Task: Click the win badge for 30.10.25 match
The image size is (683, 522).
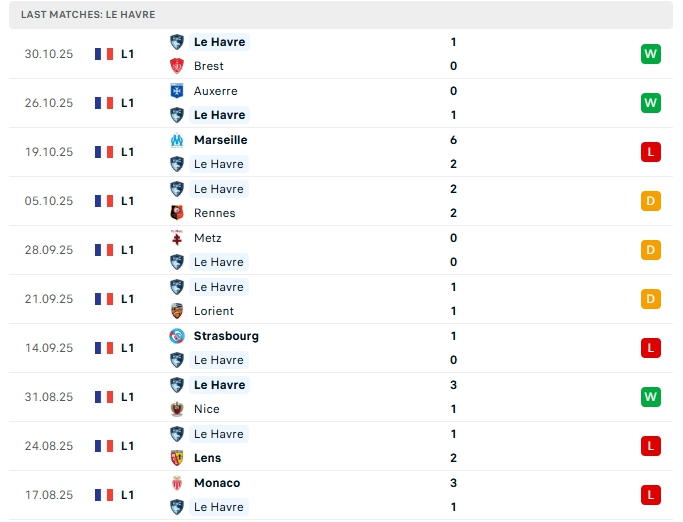Action: point(651,54)
